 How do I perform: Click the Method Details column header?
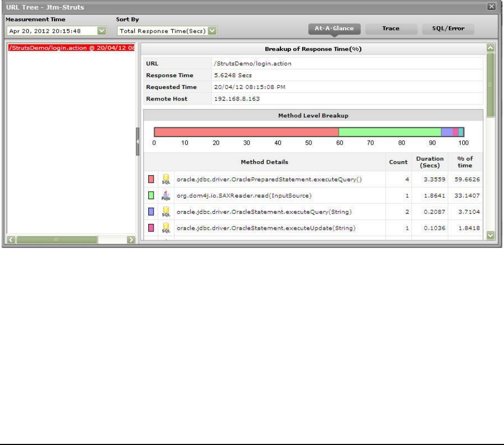tap(264, 162)
